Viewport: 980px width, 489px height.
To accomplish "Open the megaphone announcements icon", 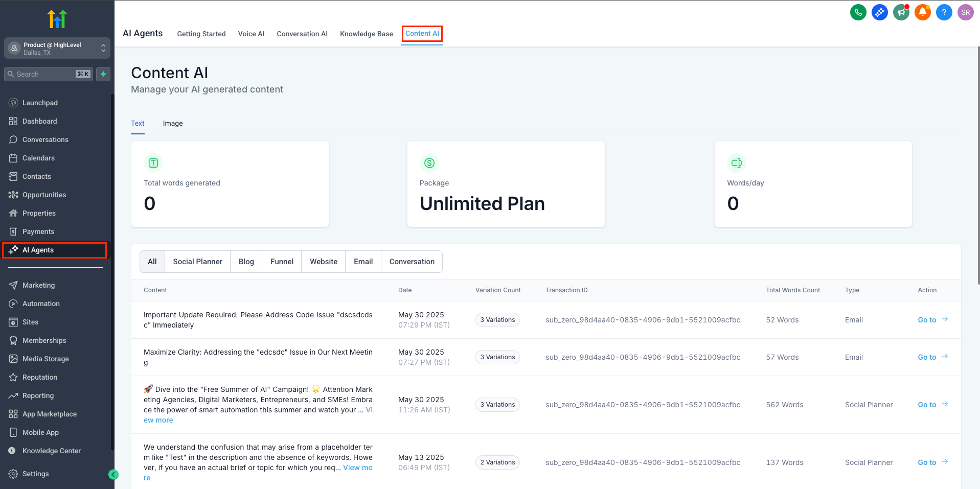I will (x=901, y=12).
